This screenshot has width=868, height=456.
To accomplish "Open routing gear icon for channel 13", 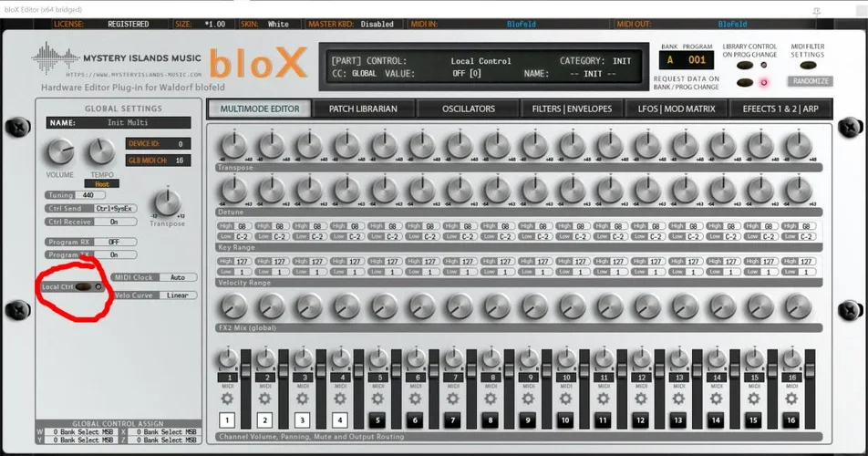I will pyautogui.click(x=678, y=399).
